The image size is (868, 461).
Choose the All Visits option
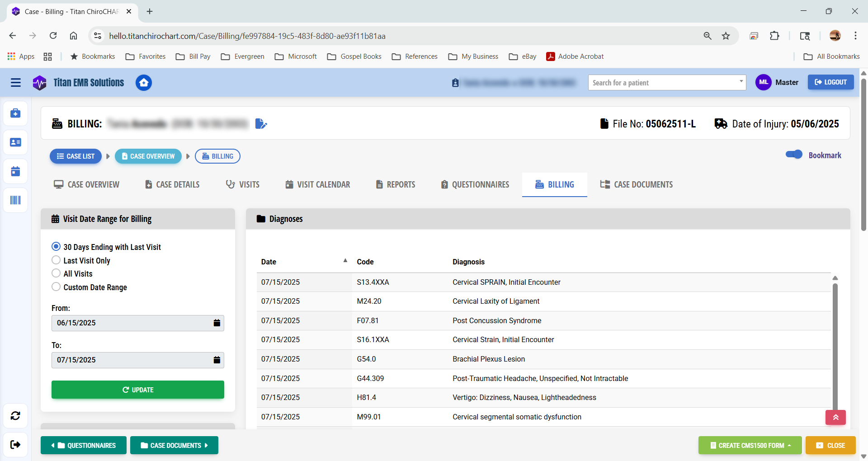[56, 273]
